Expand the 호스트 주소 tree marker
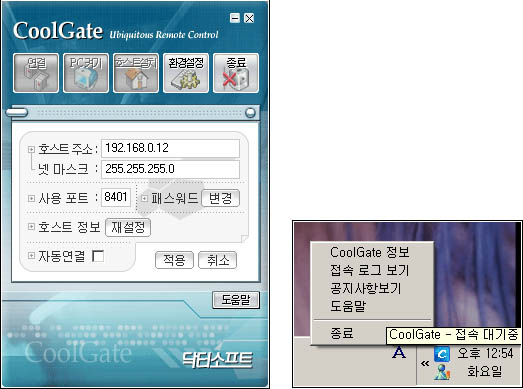Viewport: 523px width, 389px height. (x=31, y=149)
